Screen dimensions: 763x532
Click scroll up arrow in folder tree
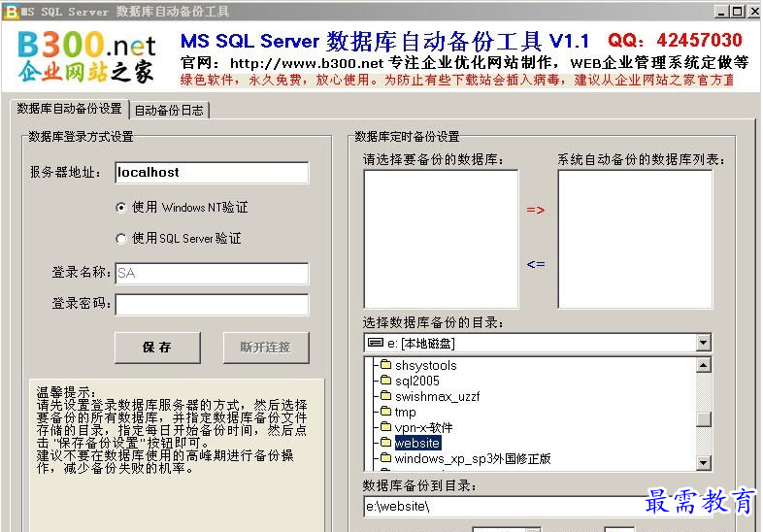[703, 365]
